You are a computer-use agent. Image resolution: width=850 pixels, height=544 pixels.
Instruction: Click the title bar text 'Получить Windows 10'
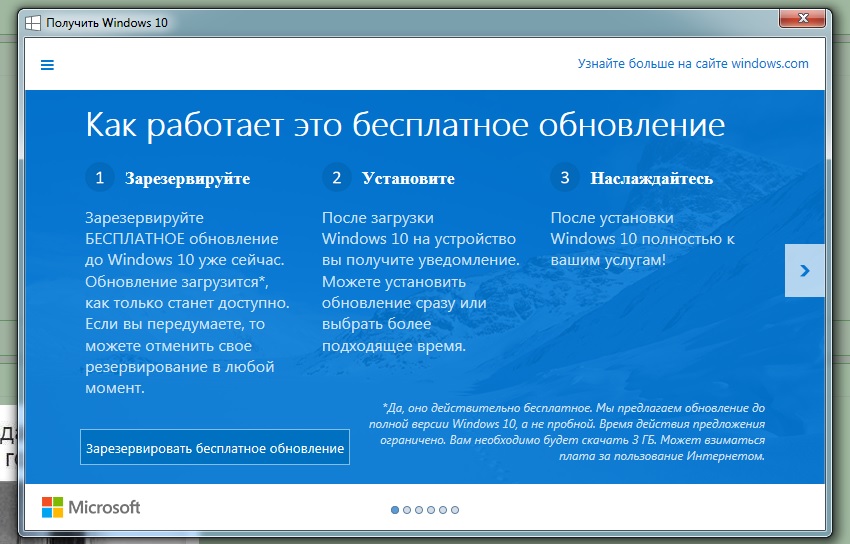(x=107, y=23)
